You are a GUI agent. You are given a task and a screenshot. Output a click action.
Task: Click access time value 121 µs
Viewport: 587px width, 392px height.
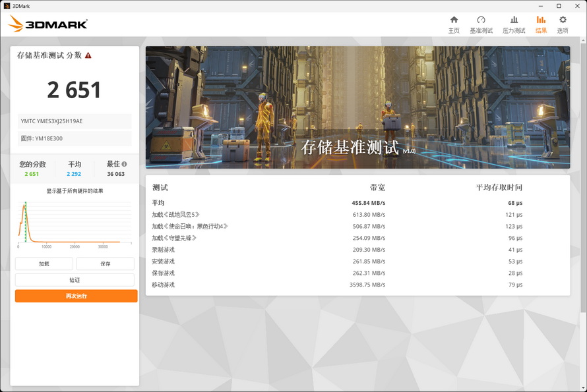click(x=514, y=214)
